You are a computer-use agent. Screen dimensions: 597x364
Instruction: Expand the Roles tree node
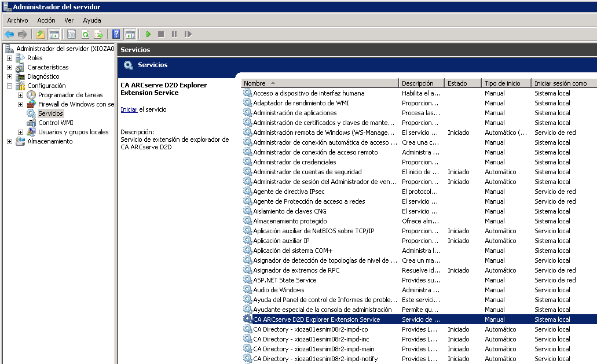tap(9, 58)
